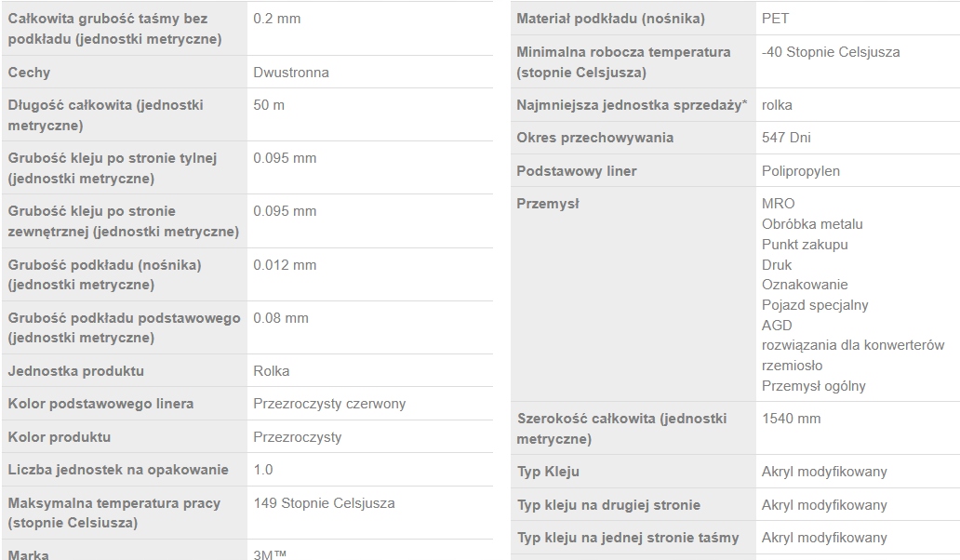The width and height of the screenshot is (960, 560).
Task: Click the "Cechy" row label
Action: pos(29,73)
